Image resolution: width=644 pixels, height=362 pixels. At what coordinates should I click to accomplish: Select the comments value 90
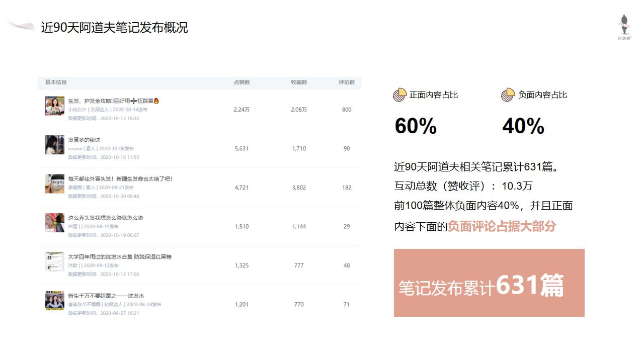point(347,148)
